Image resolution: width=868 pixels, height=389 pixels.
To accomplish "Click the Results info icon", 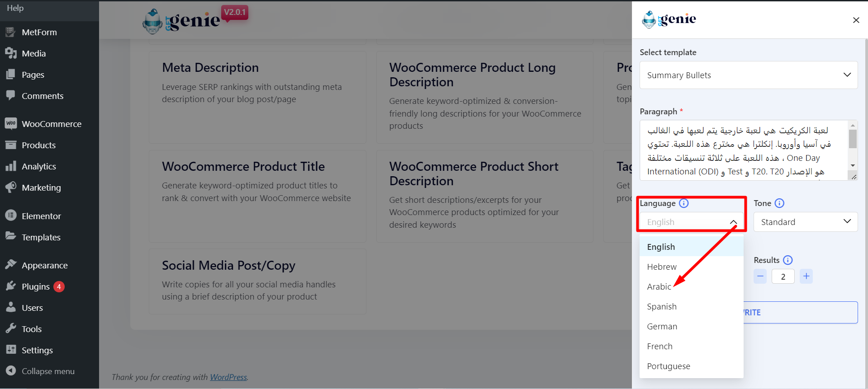I will coord(787,260).
